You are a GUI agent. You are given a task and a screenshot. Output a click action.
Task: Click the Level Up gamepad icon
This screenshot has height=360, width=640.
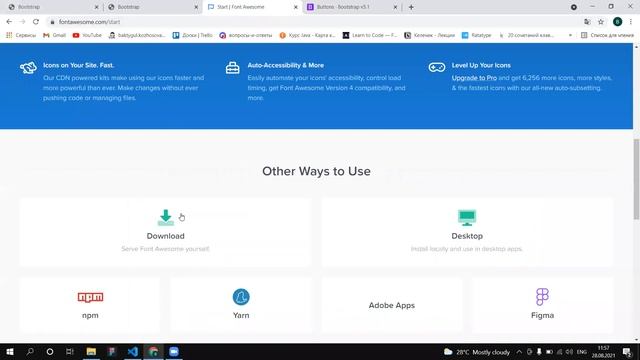point(437,67)
